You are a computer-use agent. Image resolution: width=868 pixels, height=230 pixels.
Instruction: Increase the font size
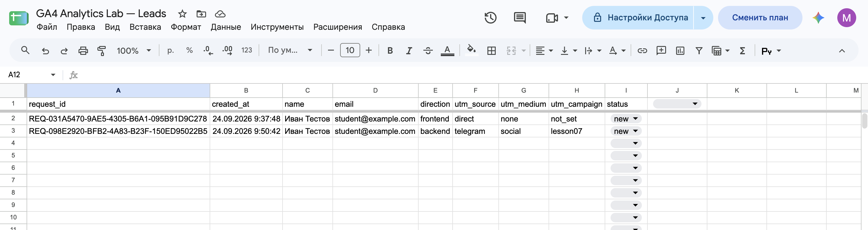pyautogui.click(x=369, y=50)
